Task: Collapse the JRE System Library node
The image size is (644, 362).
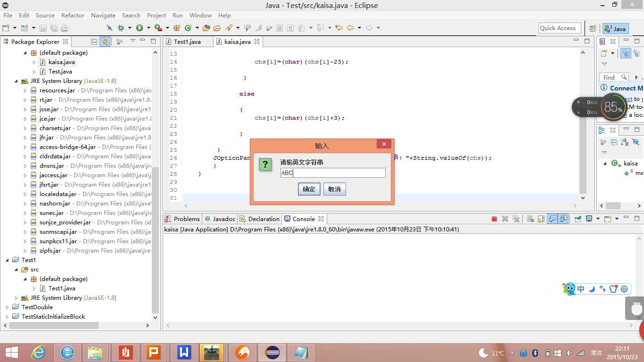Action: (x=17, y=81)
